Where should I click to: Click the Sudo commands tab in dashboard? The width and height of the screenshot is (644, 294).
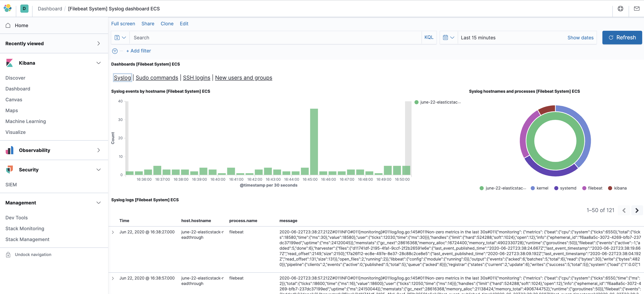(x=157, y=78)
